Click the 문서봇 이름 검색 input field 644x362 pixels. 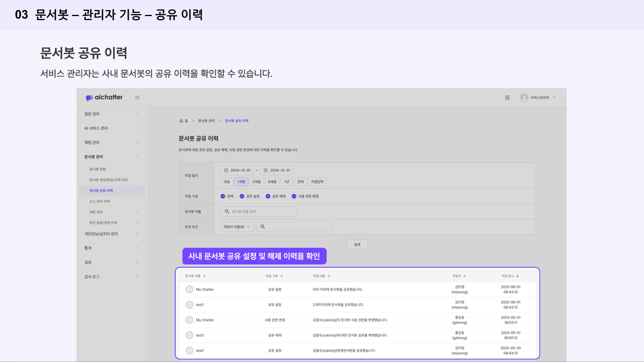(259, 212)
